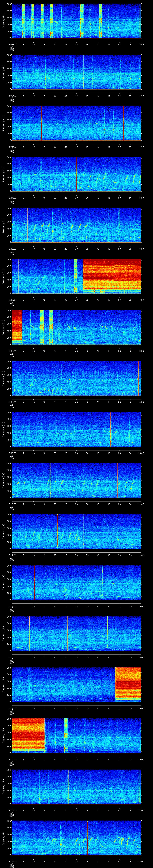Click the spectrogram panel starting at 8:11:00
This screenshot has height=868, width=153.
[x=77, y=532]
